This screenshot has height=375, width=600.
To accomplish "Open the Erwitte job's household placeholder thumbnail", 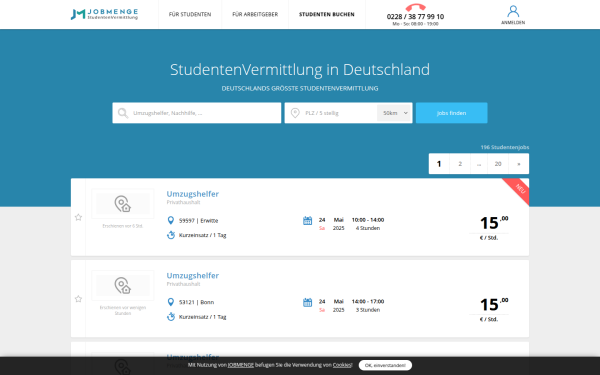I will click(x=123, y=204).
